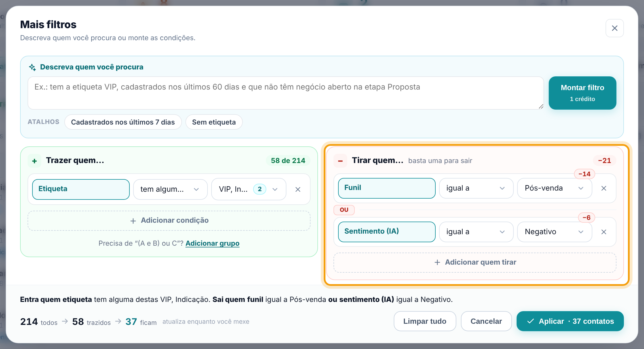
Task: Click the ATALHOS label
Action: pyautogui.click(x=43, y=122)
